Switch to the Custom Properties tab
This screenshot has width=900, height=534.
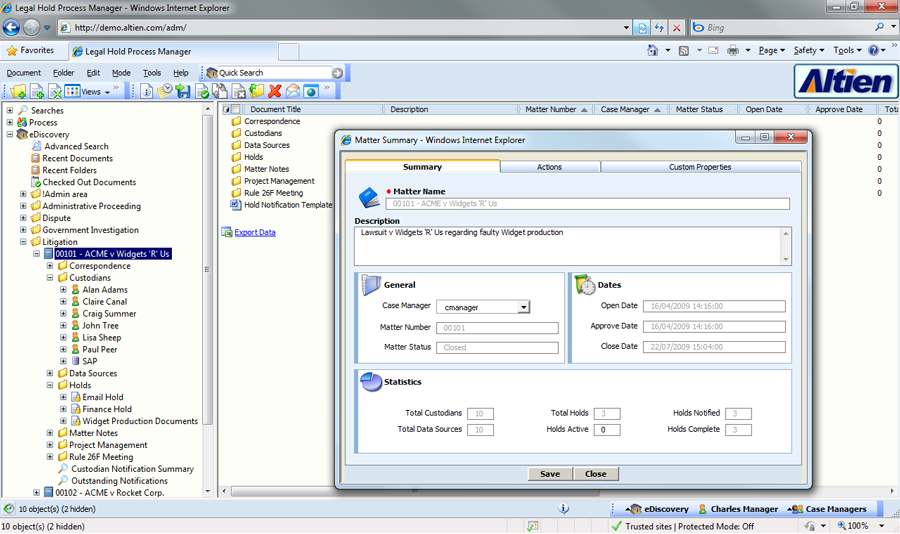coord(699,167)
